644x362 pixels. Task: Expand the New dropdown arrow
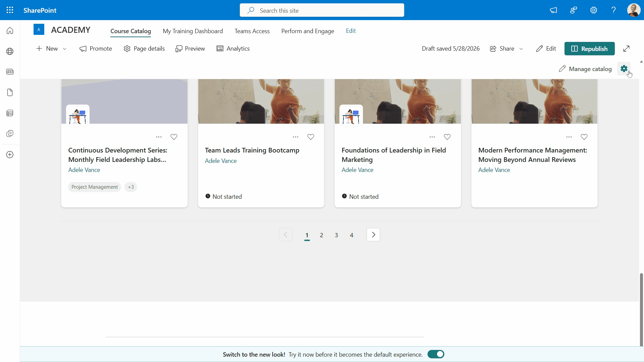[65, 49]
